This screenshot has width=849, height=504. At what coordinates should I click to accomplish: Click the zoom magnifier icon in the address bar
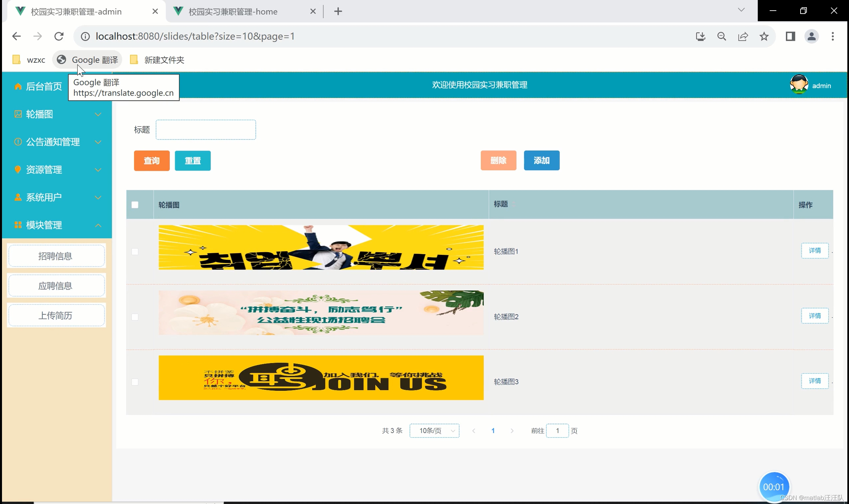pos(722,36)
